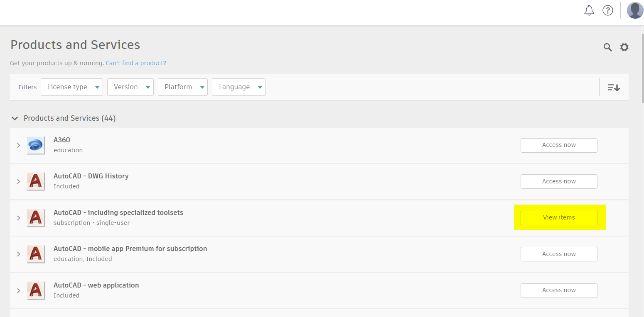Click the sort order icon
This screenshot has width=644, height=317.
coord(614,88)
